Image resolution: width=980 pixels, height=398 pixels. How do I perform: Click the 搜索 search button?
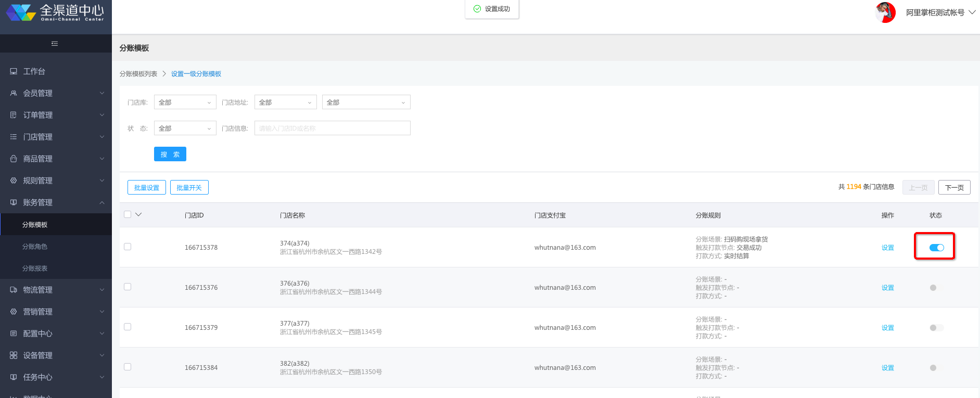pyautogui.click(x=170, y=154)
